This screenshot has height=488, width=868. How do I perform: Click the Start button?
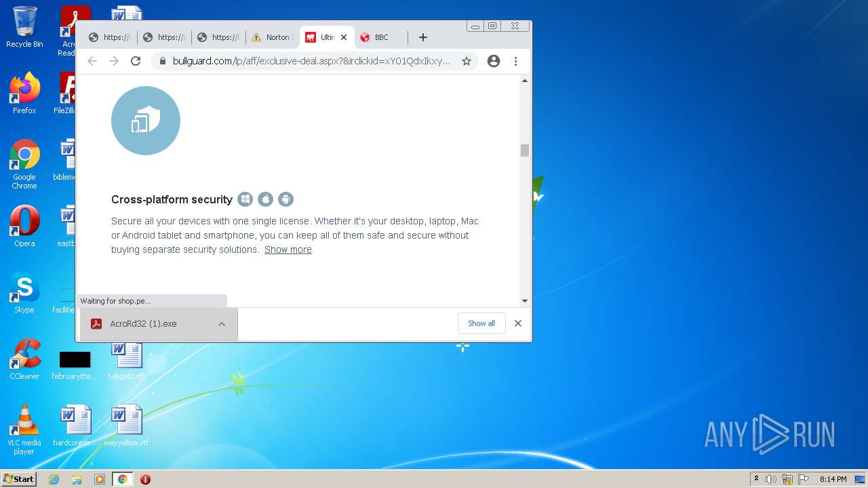click(19, 479)
